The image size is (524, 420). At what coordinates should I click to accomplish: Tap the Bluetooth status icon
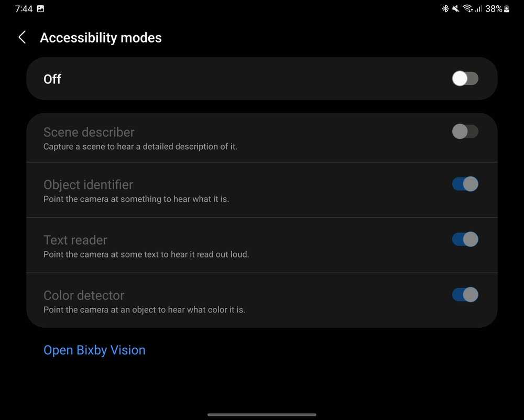point(445,9)
